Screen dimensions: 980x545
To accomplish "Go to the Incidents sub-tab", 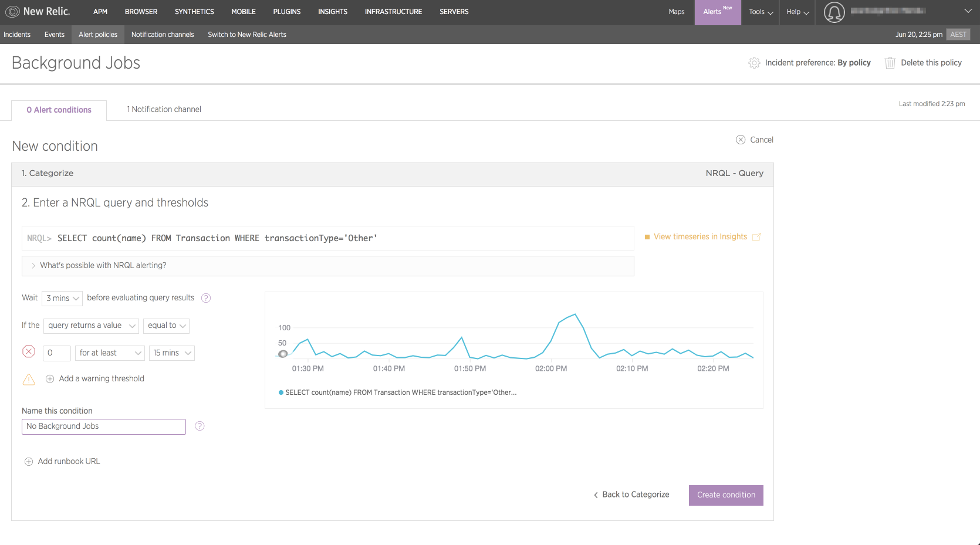I will tap(17, 35).
